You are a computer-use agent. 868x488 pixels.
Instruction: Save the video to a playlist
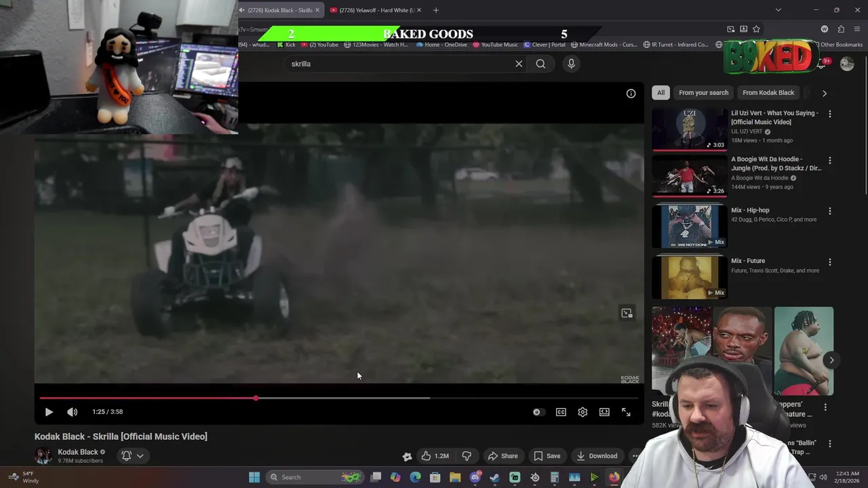point(547,456)
